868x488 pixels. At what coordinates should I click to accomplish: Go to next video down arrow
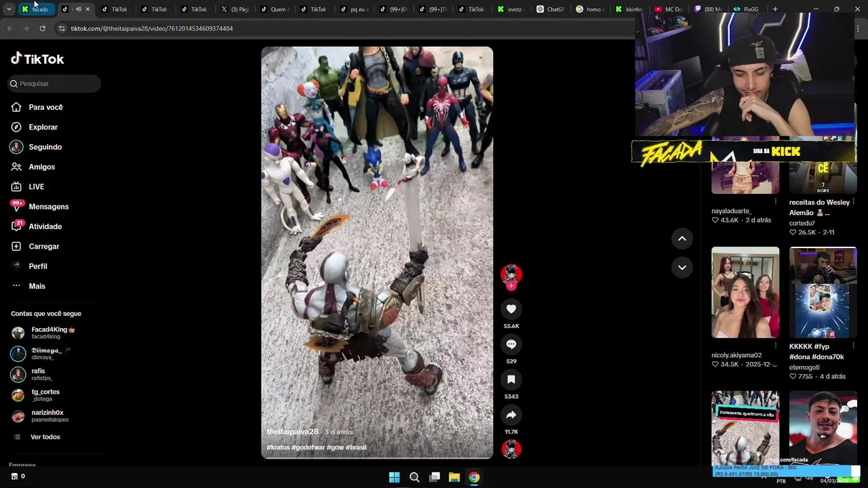(682, 268)
